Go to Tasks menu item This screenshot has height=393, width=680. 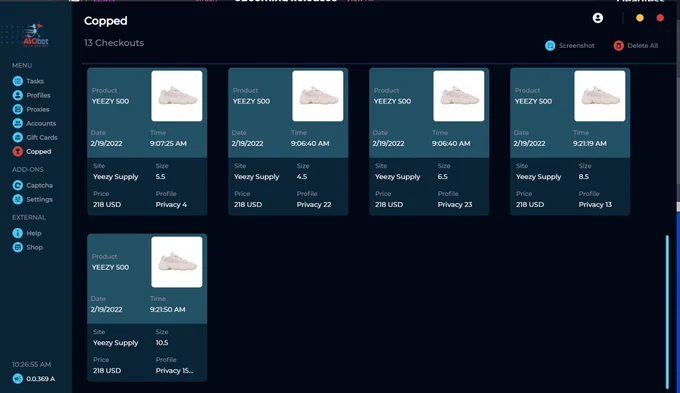click(35, 81)
